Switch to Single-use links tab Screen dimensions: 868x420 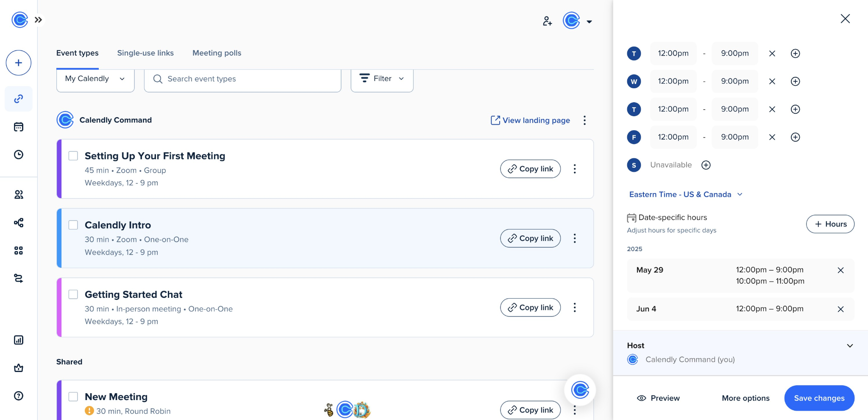click(145, 53)
